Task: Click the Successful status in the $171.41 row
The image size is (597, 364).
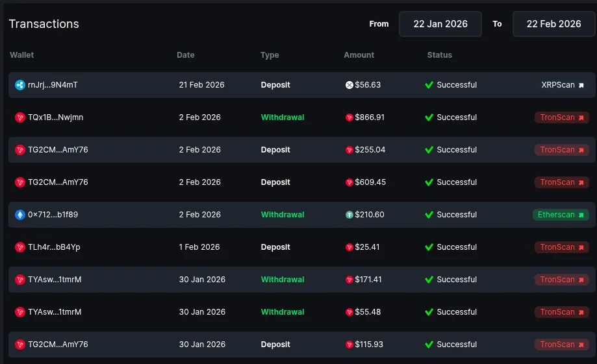Action: click(457, 280)
